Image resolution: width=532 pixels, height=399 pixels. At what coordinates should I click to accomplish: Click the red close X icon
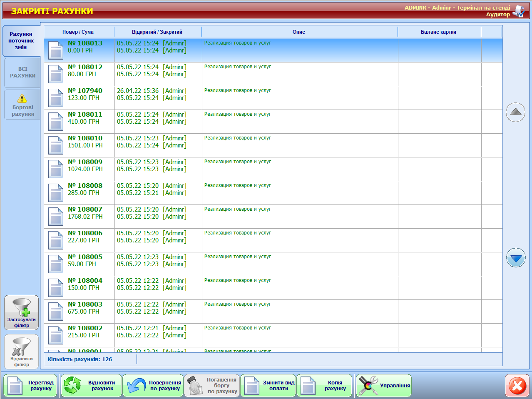pos(517,385)
